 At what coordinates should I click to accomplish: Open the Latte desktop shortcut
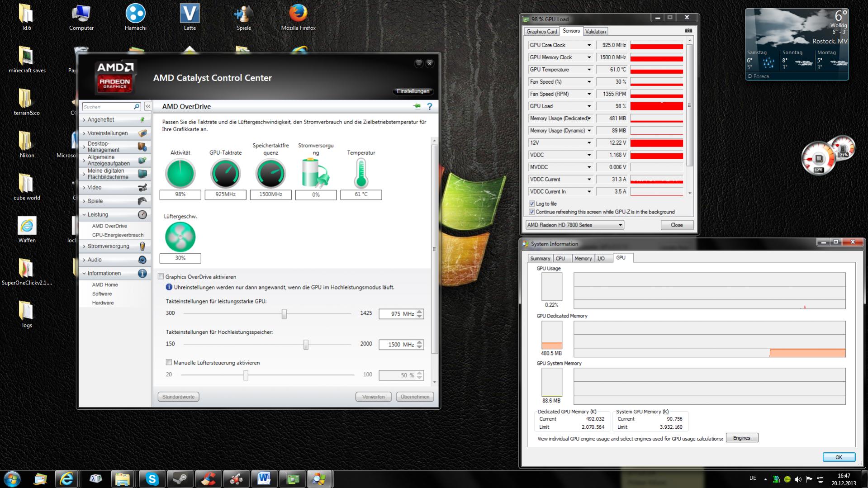pos(190,17)
